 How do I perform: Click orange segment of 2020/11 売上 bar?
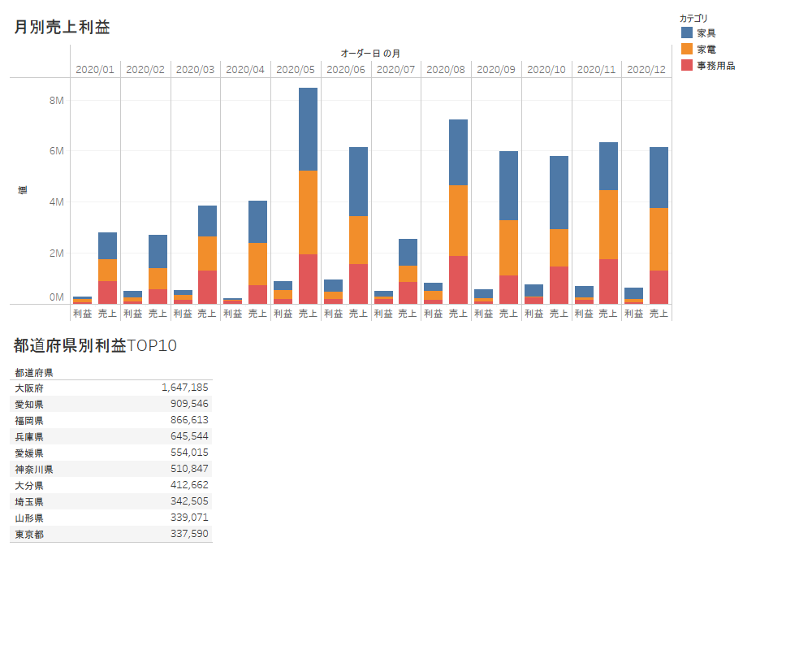click(x=608, y=224)
